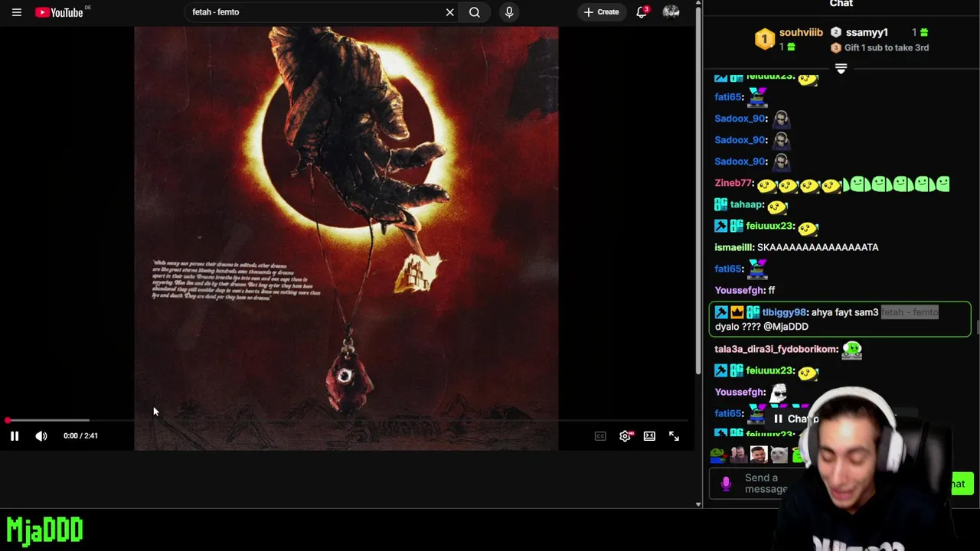This screenshot has width=980, height=551.
Task: Click username ismaeilll in chat
Action: coord(733,247)
